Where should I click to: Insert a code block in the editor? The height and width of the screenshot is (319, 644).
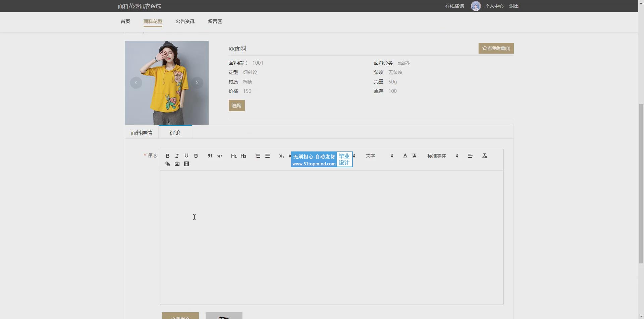click(220, 156)
